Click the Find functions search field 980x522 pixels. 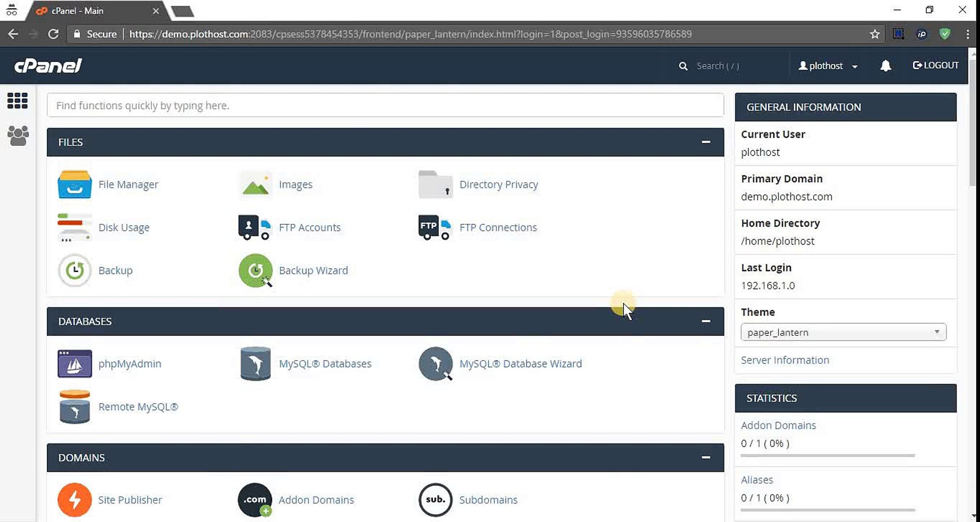coord(385,105)
